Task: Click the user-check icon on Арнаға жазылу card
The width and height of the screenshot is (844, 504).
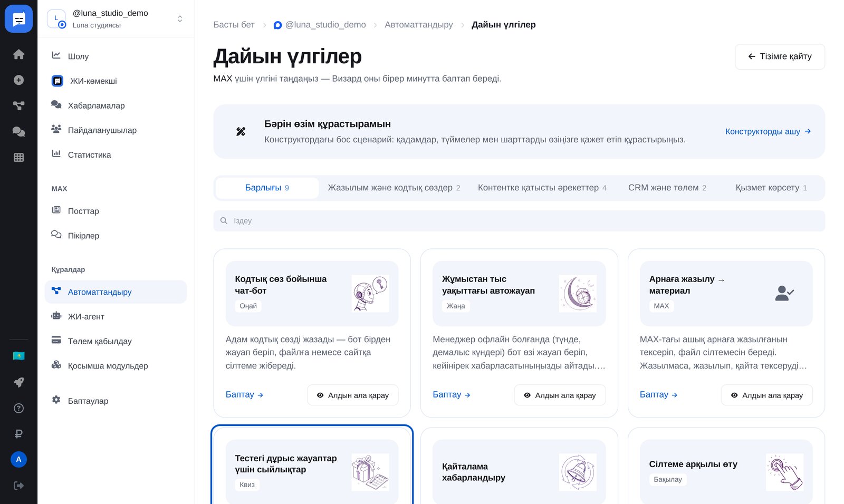Action: (784, 293)
